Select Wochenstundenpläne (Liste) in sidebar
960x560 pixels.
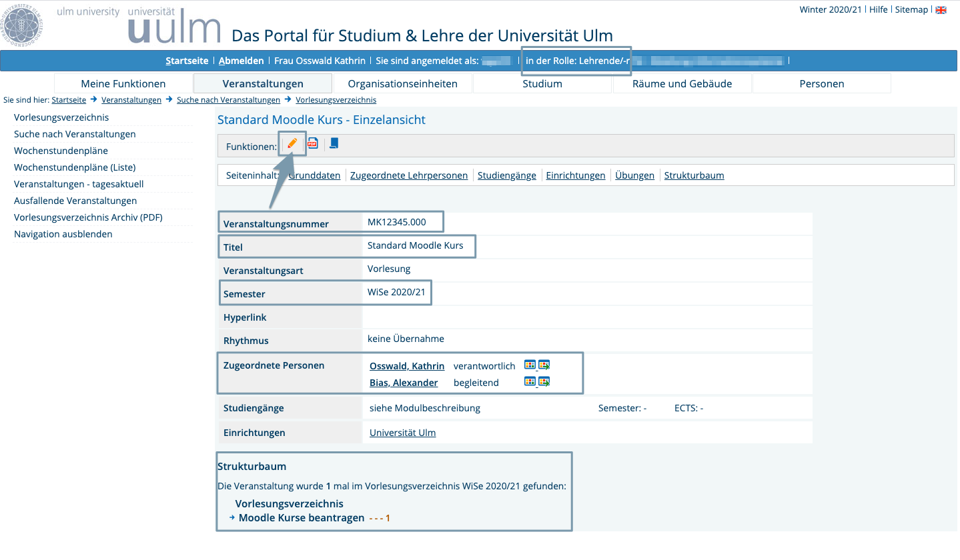(x=75, y=167)
